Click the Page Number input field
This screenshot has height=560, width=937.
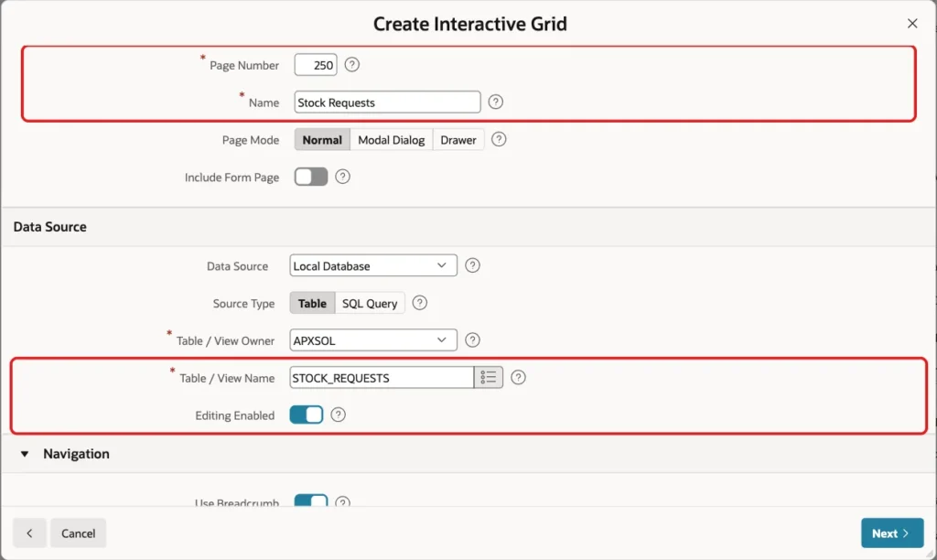[316, 65]
